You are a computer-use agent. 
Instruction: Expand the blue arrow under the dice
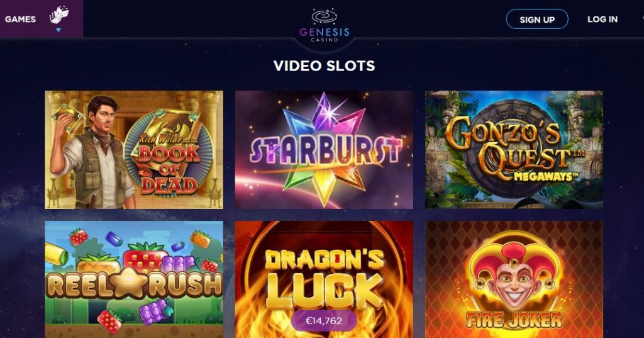tap(58, 30)
